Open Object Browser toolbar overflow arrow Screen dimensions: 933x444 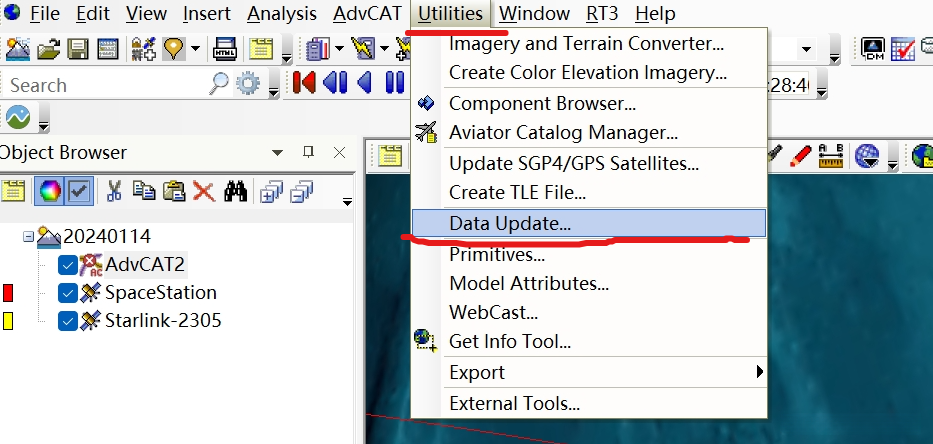tap(347, 202)
